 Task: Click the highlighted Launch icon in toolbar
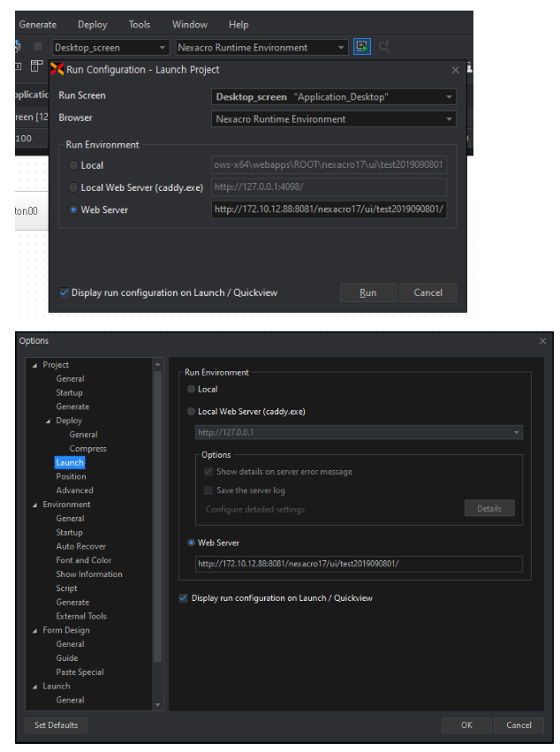362,47
